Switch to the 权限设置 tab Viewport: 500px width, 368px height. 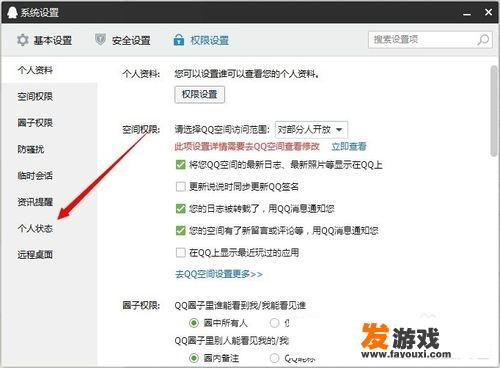pyautogui.click(x=201, y=40)
